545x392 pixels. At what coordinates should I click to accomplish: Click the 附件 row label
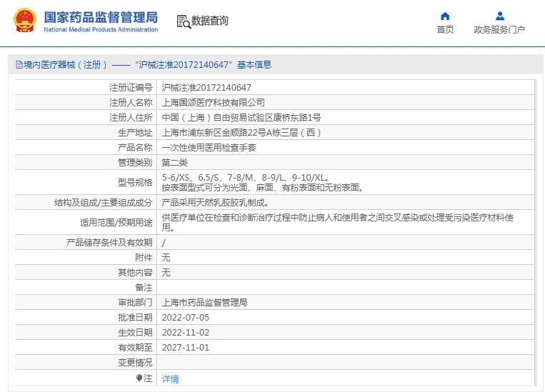(x=144, y=257)
